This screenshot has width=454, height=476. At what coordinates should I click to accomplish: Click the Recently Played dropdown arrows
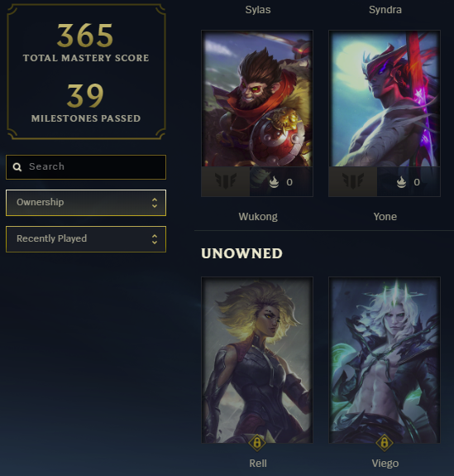(x=155, y=239)
